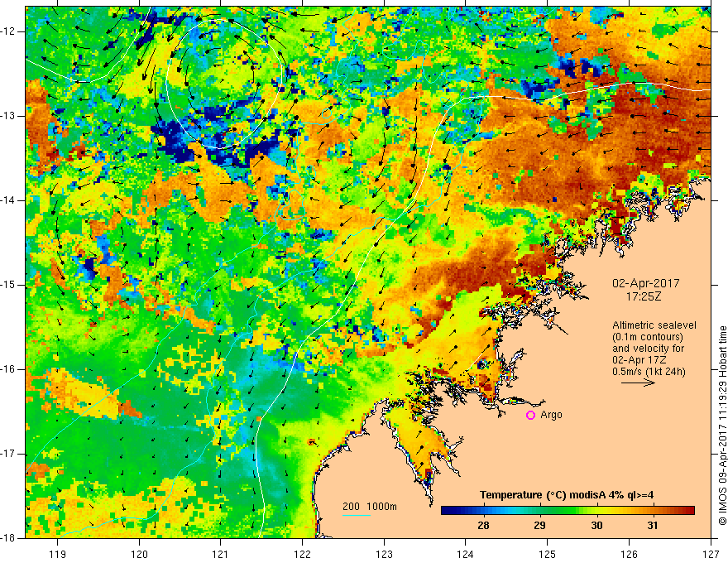The height and width of the screenshot is (563, 728).
Task: Click latitude axis label -15
Action: [9, 285]
